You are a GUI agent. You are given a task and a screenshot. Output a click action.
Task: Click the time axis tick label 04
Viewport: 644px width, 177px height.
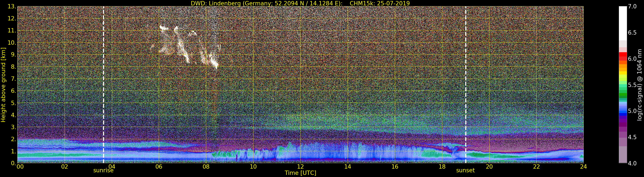(112, 167)
